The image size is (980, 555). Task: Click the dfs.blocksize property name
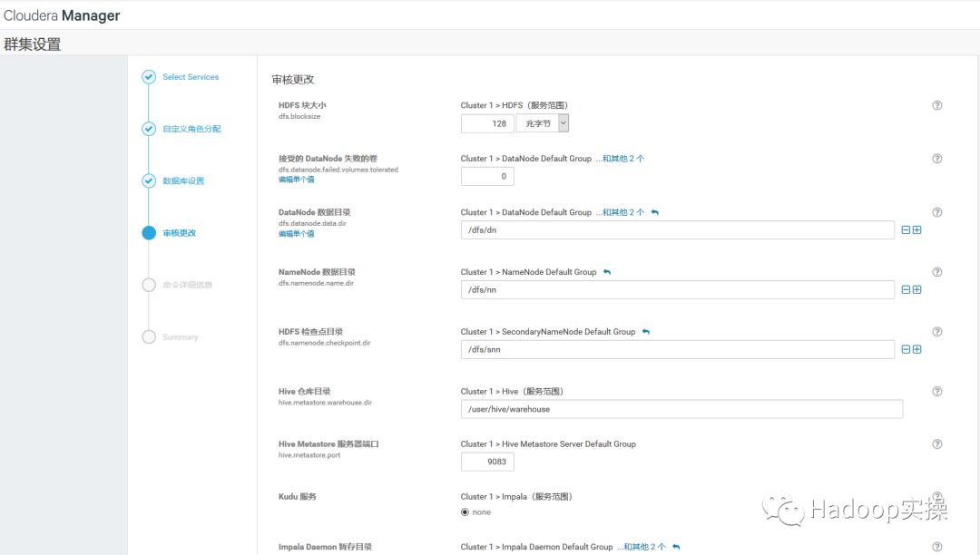[299, 117]
